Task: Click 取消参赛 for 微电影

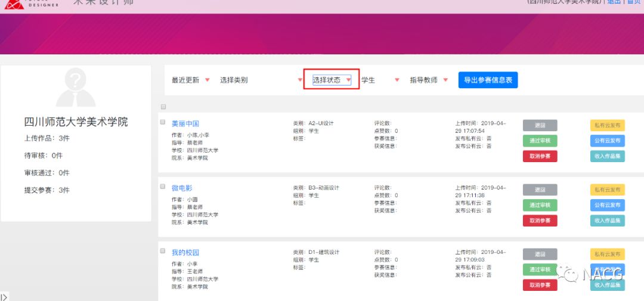Action: 540,221
